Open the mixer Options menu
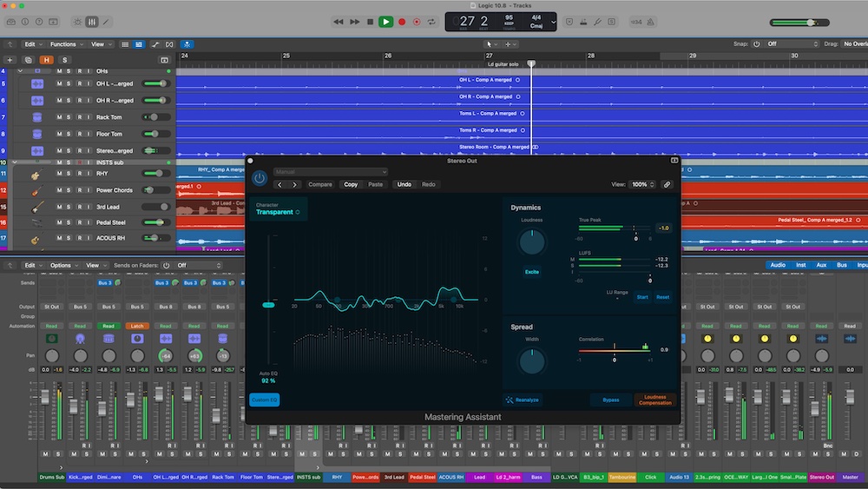The width and height of the screenshot is (868, 489). pos(63,266)
